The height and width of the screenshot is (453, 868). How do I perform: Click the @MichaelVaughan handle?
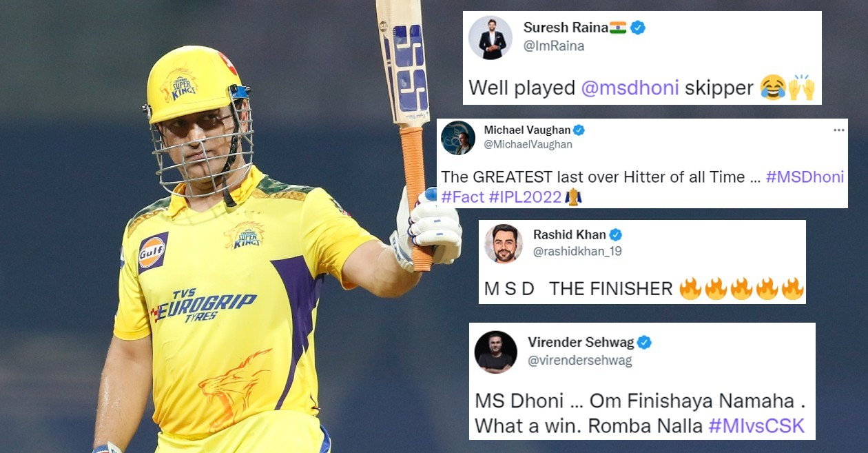pos(528,145)
